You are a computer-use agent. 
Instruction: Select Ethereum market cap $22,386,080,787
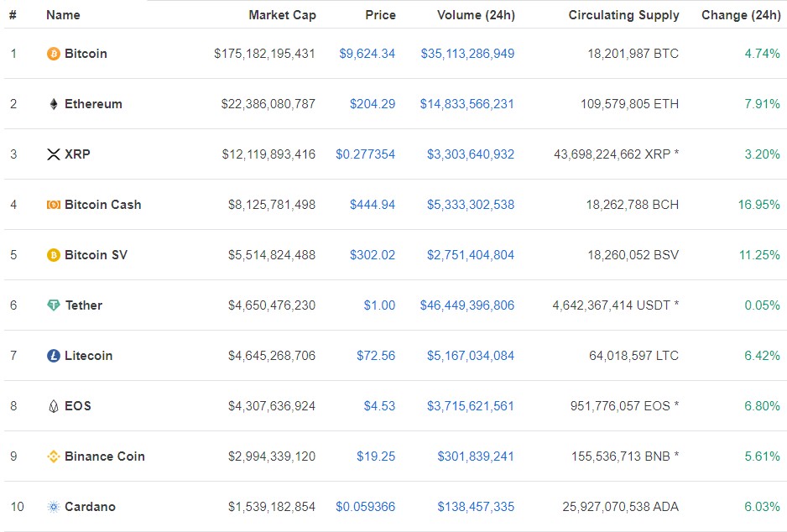click(268, 104)
